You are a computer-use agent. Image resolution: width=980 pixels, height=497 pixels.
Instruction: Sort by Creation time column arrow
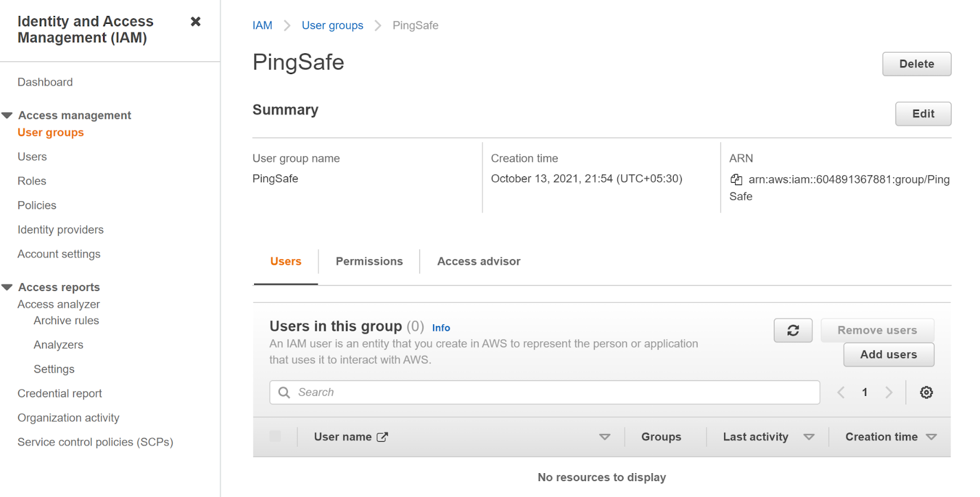pos(931,437)
